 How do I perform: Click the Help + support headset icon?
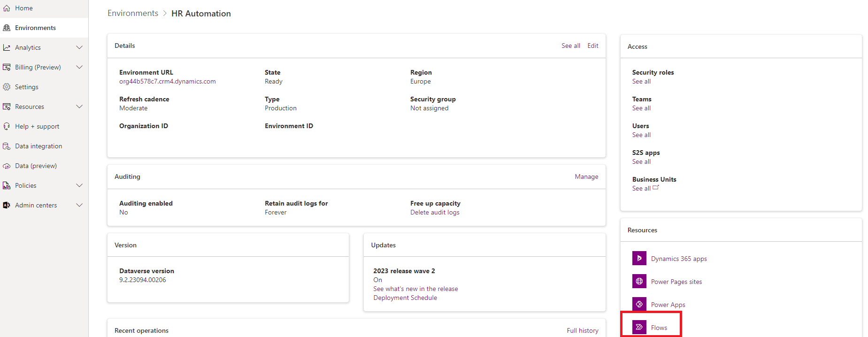click(x=7, y=126)
